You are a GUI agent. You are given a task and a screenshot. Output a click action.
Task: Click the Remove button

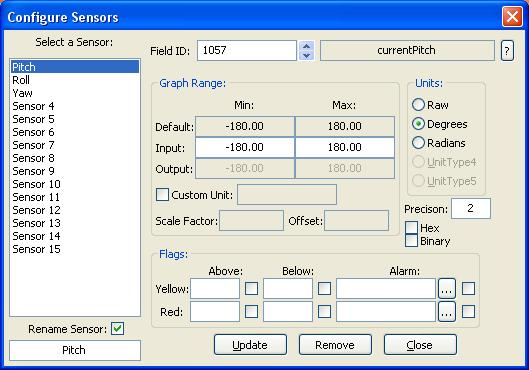335,345
